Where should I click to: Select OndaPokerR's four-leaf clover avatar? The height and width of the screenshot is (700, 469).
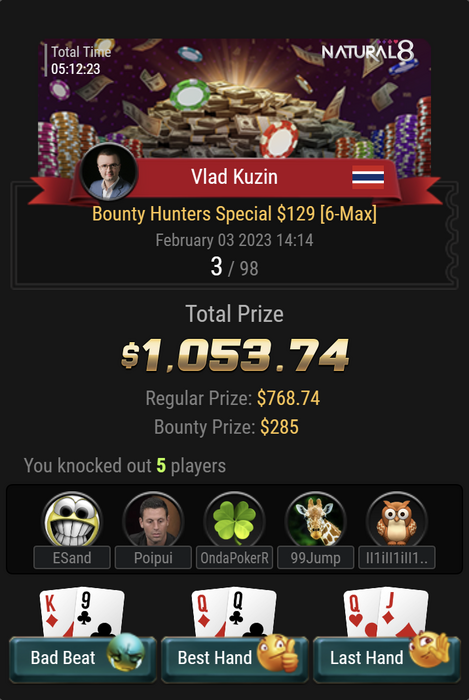click(x=234, y=520)
